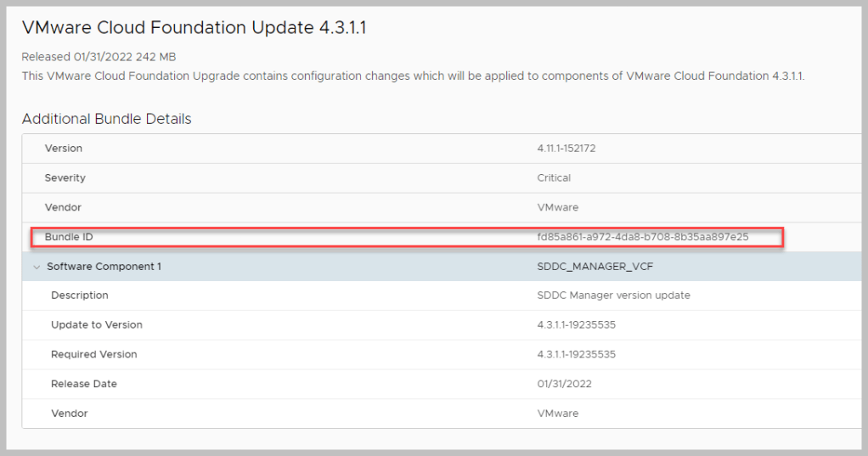The image size is (868, 456).
Task: Click the Release Date label
Action: coord(84,384)
